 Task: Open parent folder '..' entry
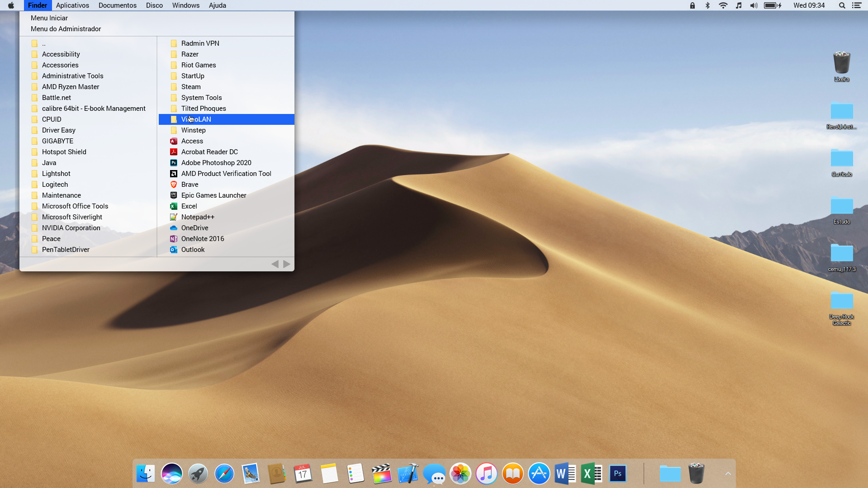pos(88,43)
